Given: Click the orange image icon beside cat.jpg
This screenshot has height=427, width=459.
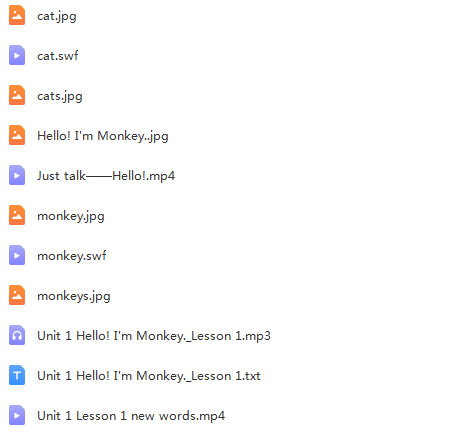Looking at the screenshot, I should click(17, 15).
